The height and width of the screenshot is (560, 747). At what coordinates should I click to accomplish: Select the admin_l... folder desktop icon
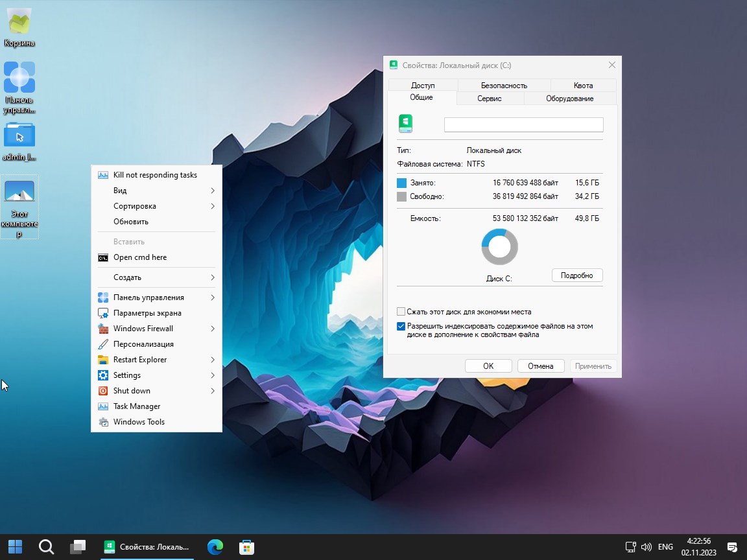click(x=19, y=141)
